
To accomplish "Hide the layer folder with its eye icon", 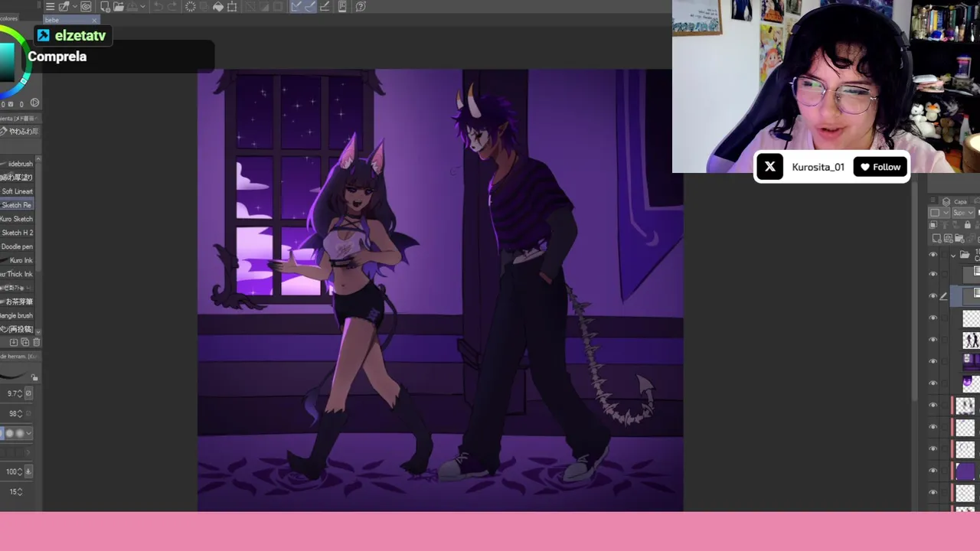I will (x=933, y=255).
